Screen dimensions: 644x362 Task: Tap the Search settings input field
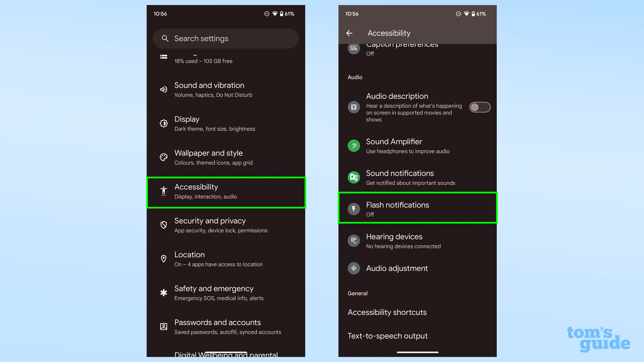click(x=226, y=39)
